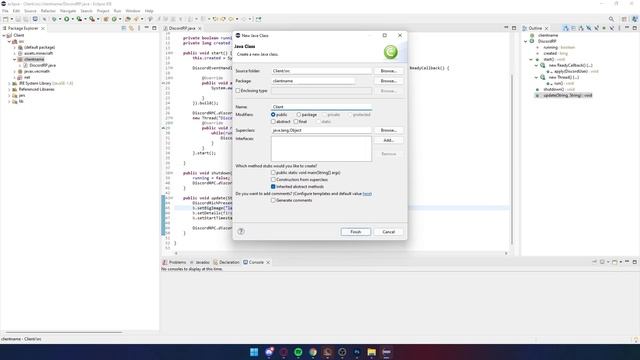Click the toolbar search magnifier icon
Viewport: 640px width, 360px height.
tap(611, 19)
